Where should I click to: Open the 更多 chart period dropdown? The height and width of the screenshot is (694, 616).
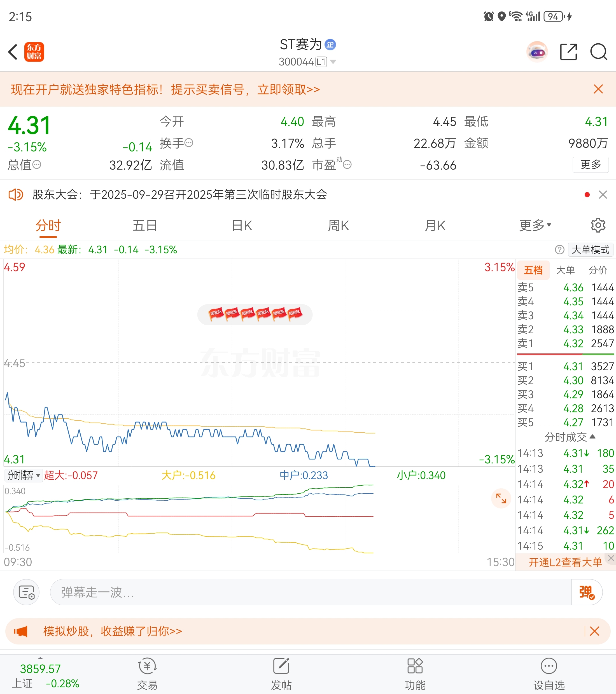(535, 225)
